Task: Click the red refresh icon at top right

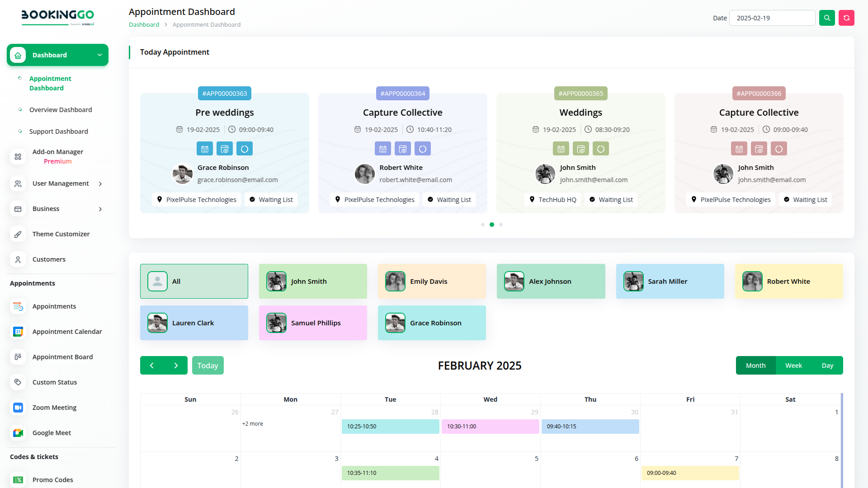Action: 846,18
